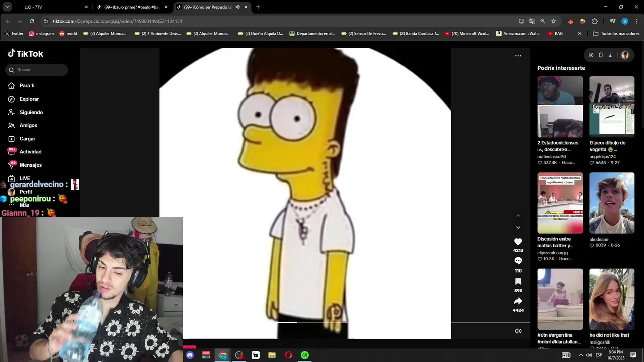Image resolution: width=644 pixels, height=362 pixels.
Task: Open the clipsviralesargg profile link
Action: pos(552,253)
